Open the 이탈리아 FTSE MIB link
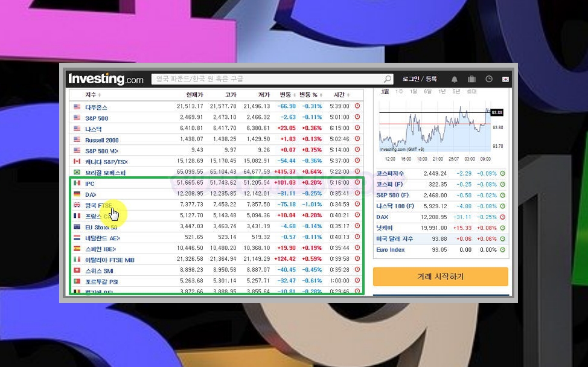The height and width of the screenshot is (367, 588). coord(109,260)
